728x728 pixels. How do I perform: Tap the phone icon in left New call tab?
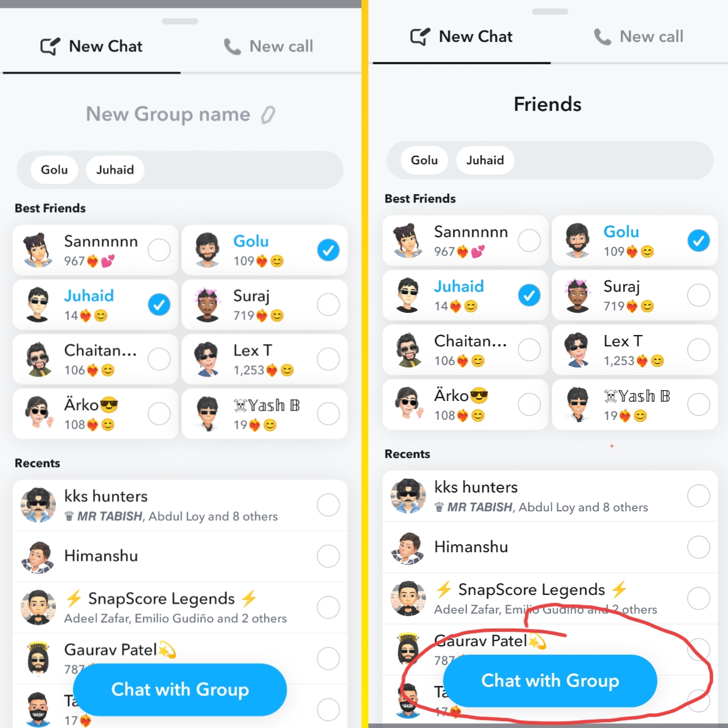pos(232,47)
